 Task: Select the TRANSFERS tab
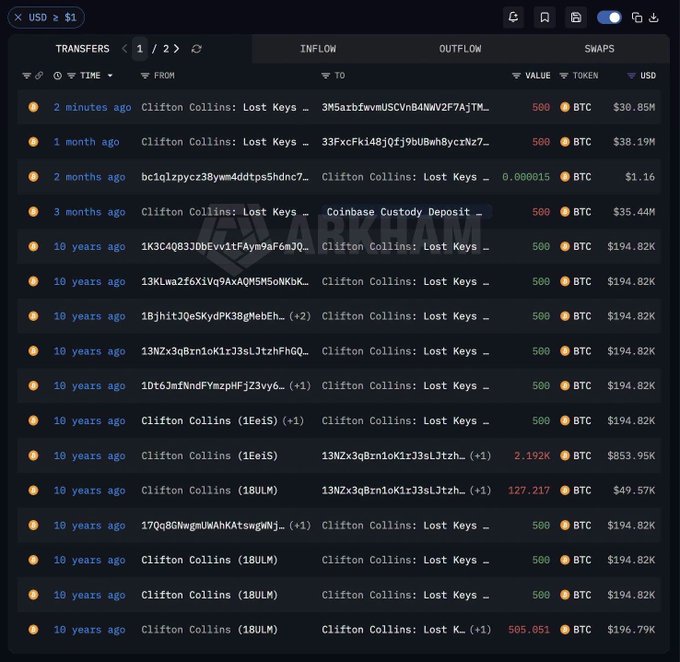(82, 49)
